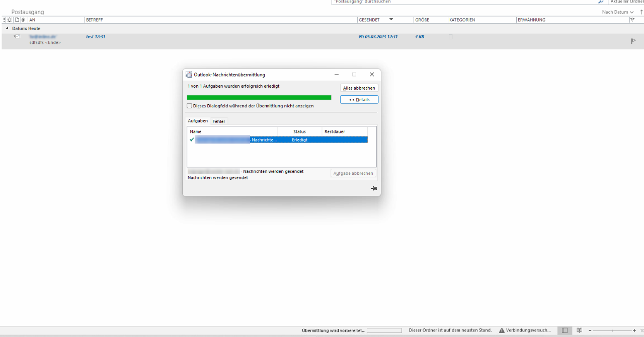This screenshot has width=644, height=337.
Task: Close the Outlook-Nachrichtenübermittlung dialog
Action: click(x=372, y=75)
